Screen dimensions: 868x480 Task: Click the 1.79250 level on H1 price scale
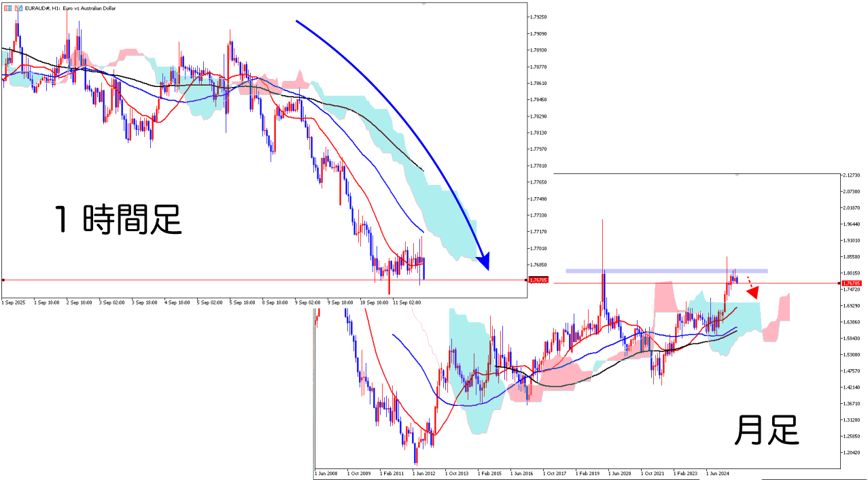pyautogui.click(x=539, y=17)
